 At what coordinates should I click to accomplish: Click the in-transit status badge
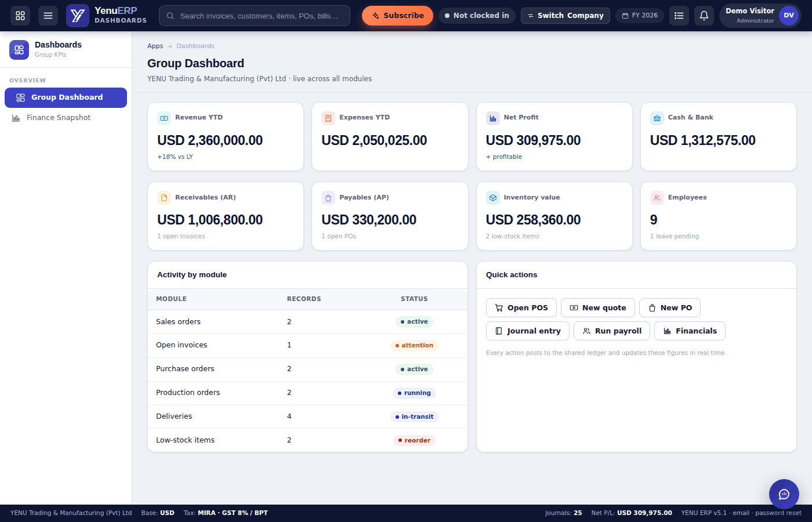pyautogui.click(x=414, y=417)
